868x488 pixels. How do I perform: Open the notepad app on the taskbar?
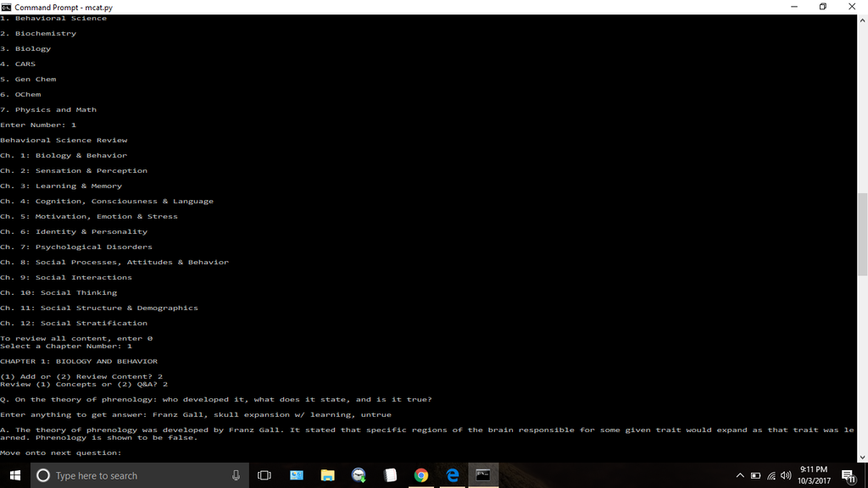coord(390,475)
